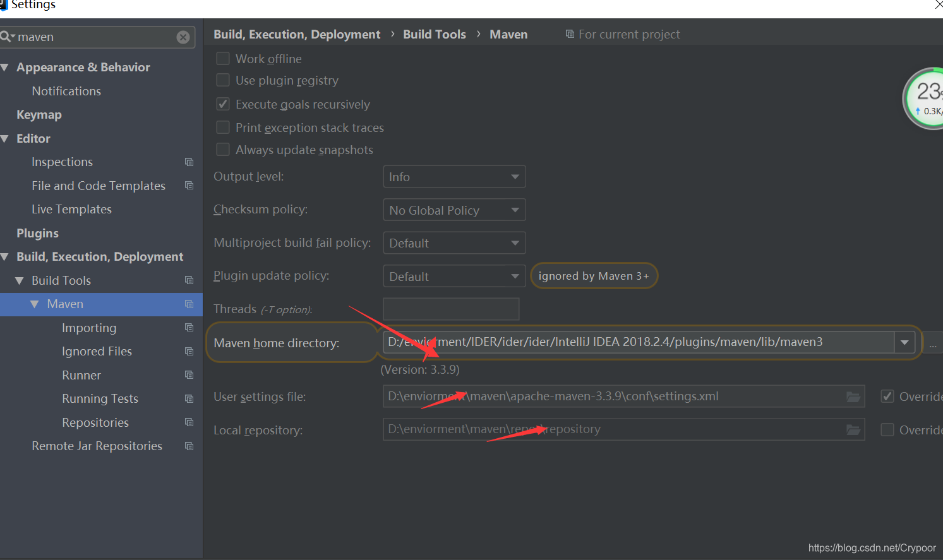Click project-level icon beside Remote Jar Repositories

189,446
